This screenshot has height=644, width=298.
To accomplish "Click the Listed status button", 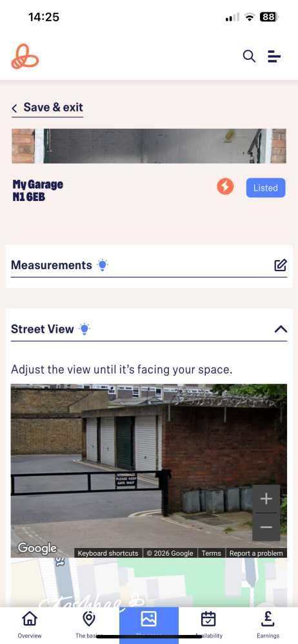I will point(266,187).
